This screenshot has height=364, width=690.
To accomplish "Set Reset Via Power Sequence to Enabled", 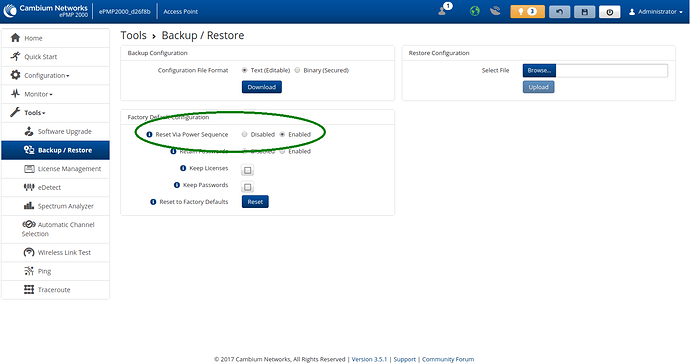I will 283,134.
